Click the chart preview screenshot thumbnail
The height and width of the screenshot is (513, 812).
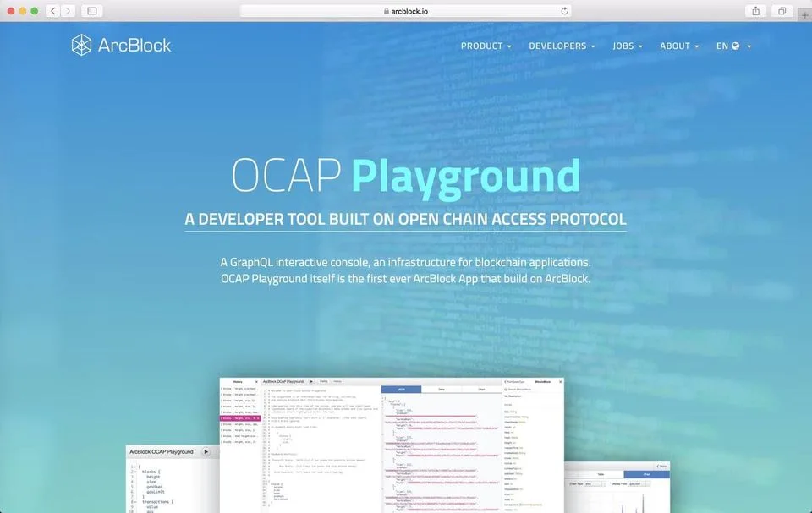pos(617,487)
